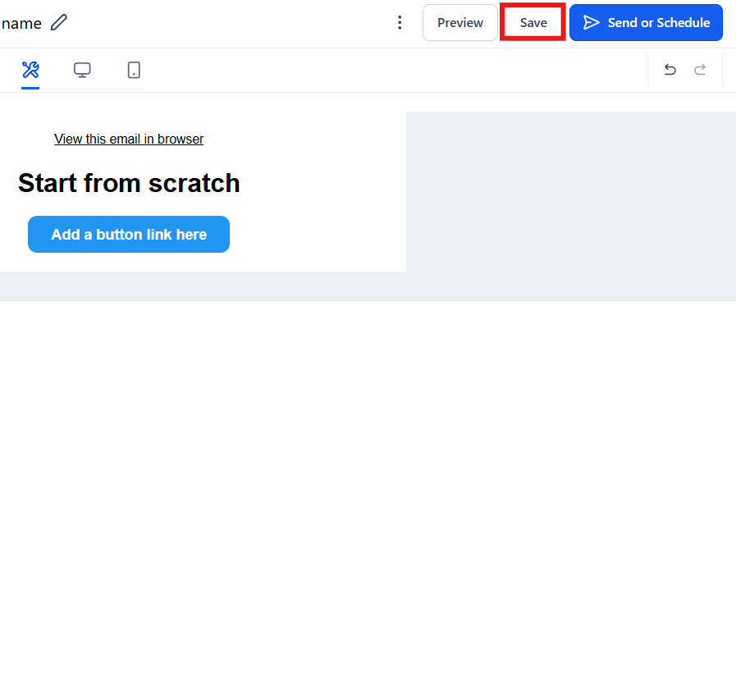Save the email draft

coord(533,23)
